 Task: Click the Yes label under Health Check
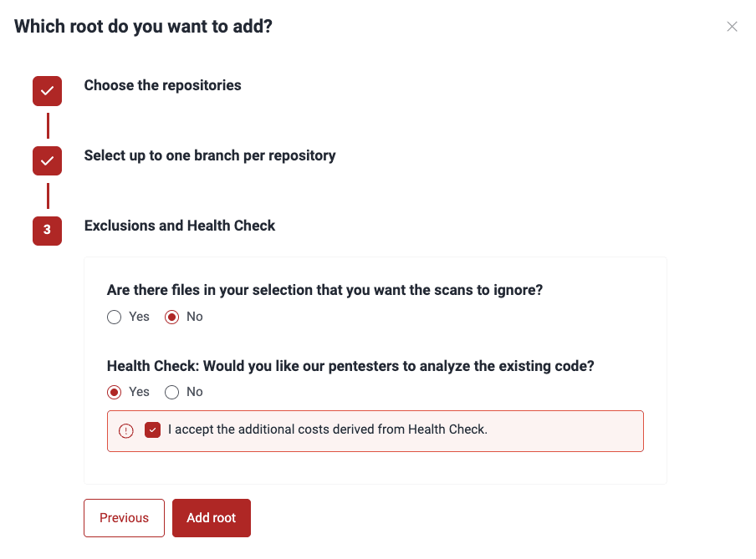point(139,392)
